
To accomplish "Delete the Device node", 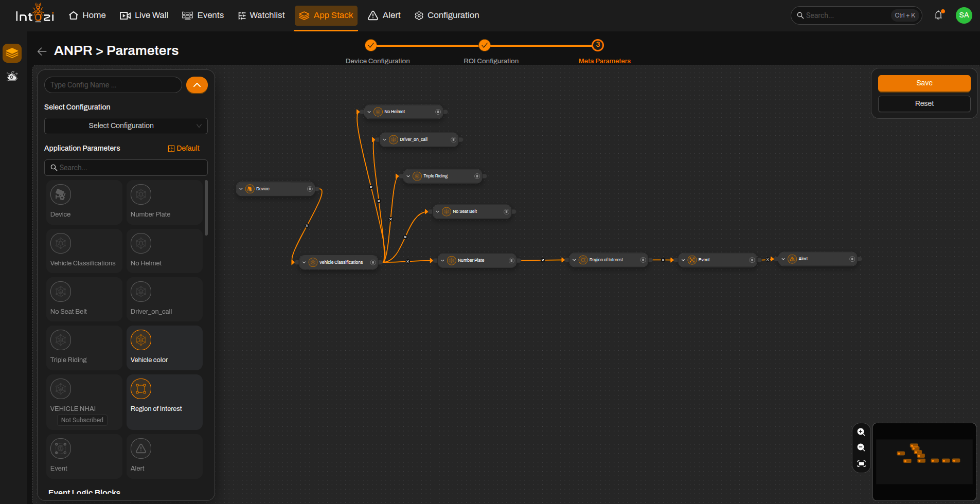I will coord(310,189).
